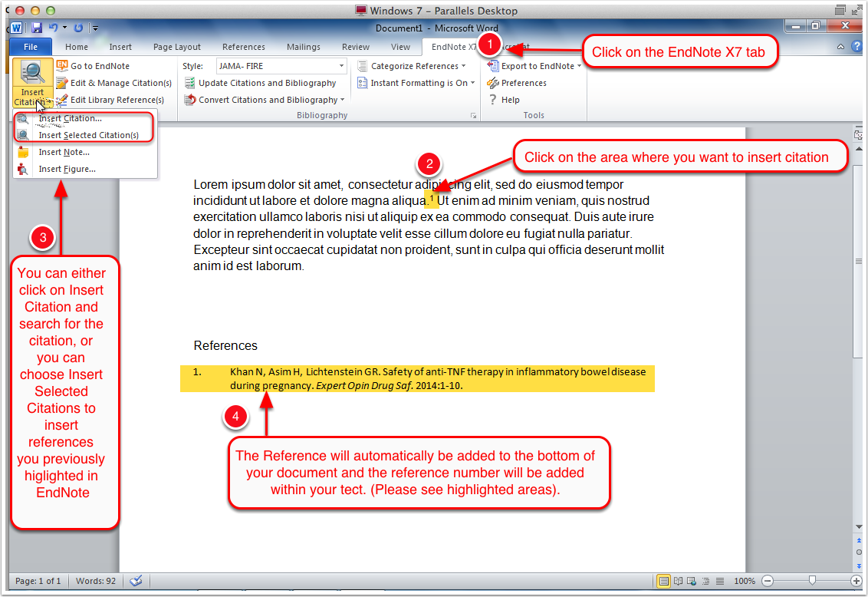This screenshot has height=597, width=868.
Task: Open the Page Layout tab
Action: (177, 47)
